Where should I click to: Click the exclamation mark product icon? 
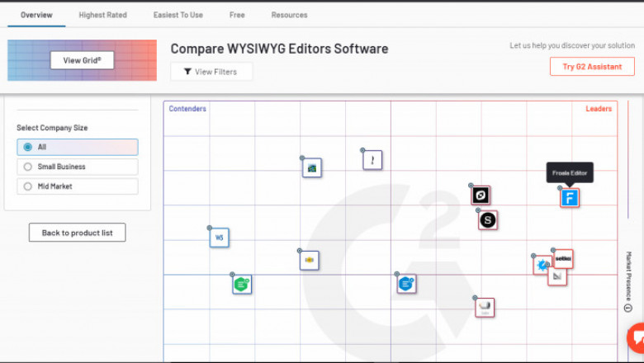[372, 160]
